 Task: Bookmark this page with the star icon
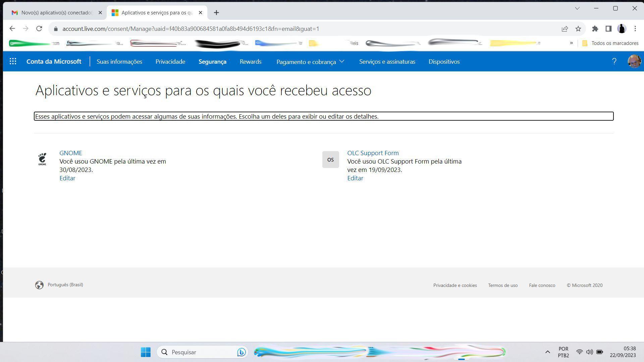(x=578, y=29)
